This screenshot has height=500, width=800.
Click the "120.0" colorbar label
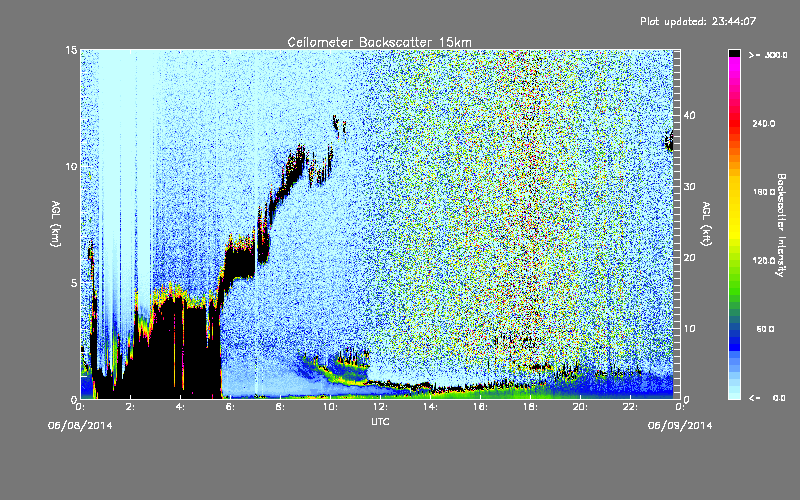764,260
